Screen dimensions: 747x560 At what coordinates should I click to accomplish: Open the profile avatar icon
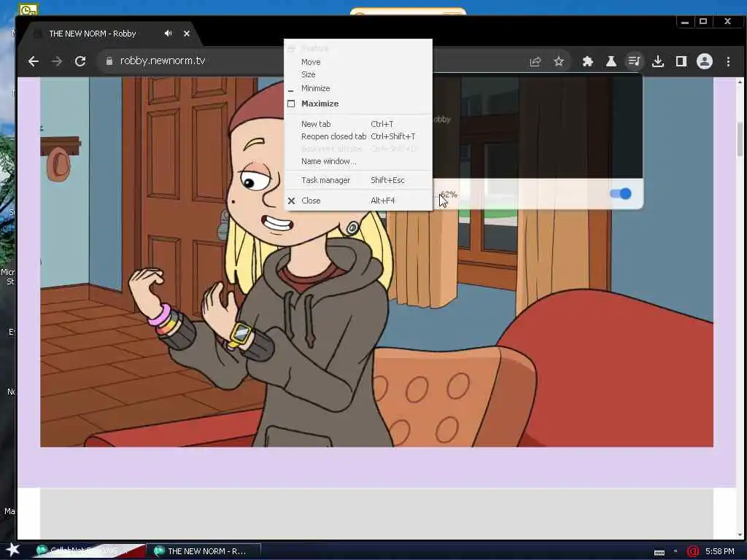pos(705,61)
